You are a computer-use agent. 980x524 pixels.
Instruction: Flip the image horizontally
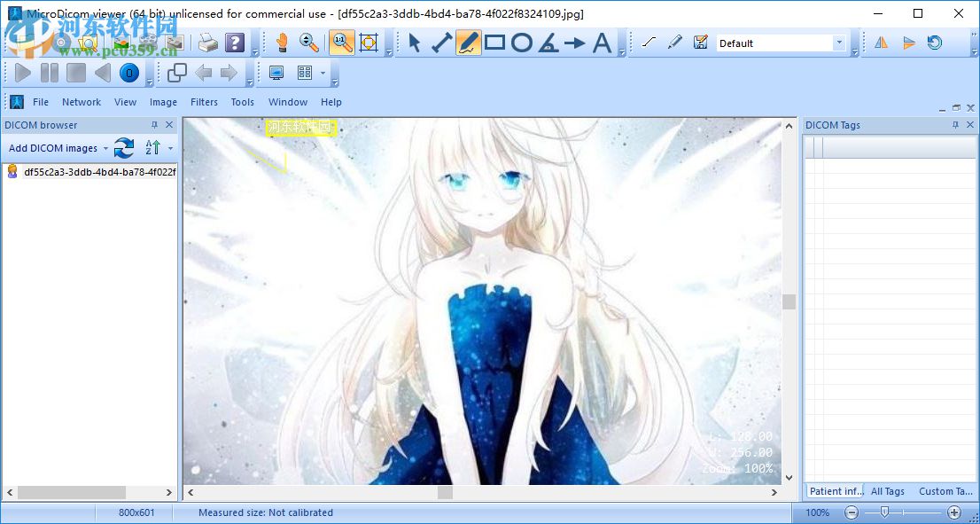pos(882,43)
